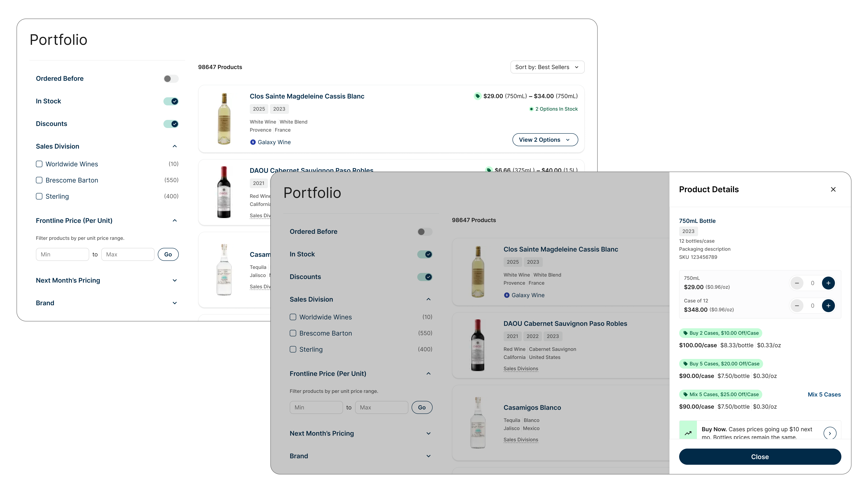Collapse Frontline Price section in front window

click(428, 374)
